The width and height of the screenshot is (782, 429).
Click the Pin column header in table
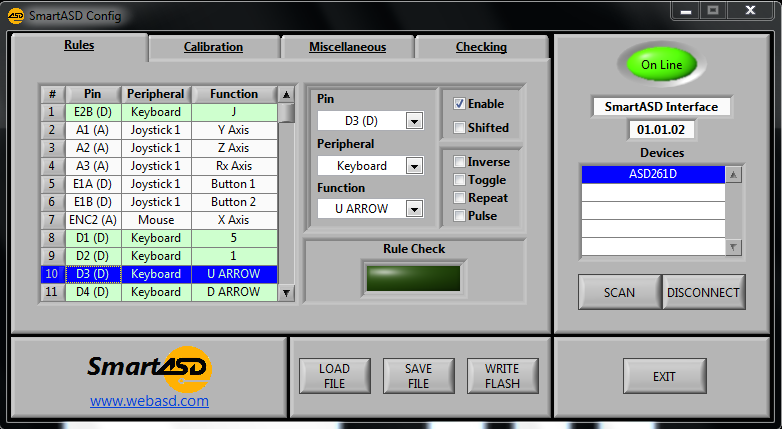[x=93, y=94]
